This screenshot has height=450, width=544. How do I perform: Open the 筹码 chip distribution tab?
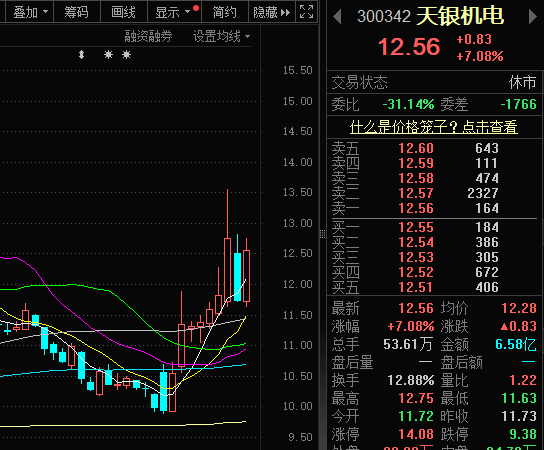(77, 12)
